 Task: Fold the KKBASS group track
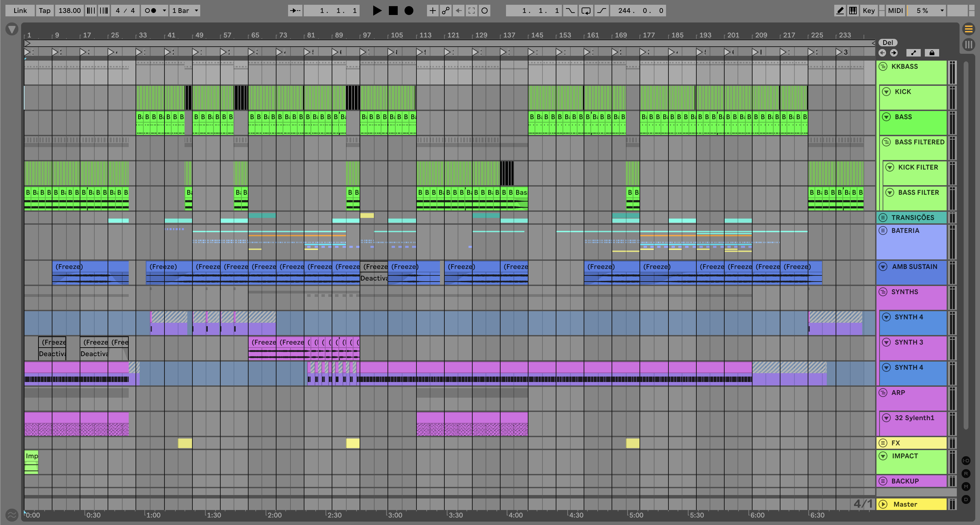coord(883,67)
